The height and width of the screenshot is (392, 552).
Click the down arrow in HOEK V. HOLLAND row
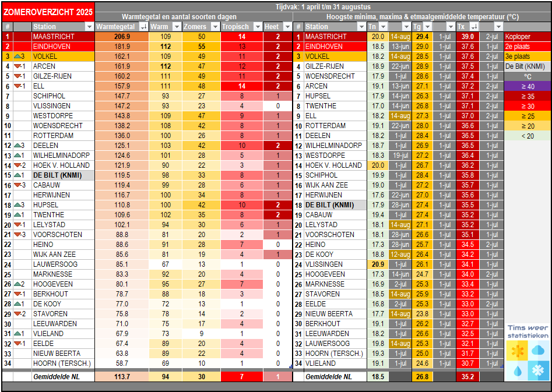[17, 165]
